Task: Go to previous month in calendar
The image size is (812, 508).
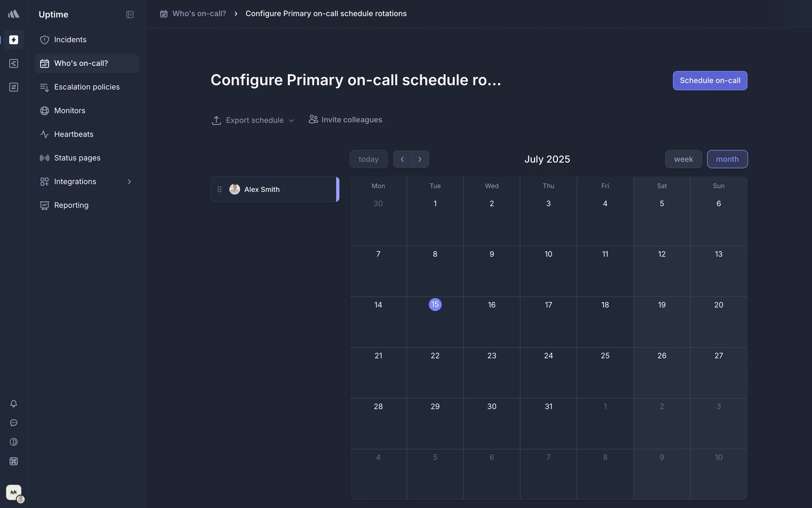Action: pos(402,159)
